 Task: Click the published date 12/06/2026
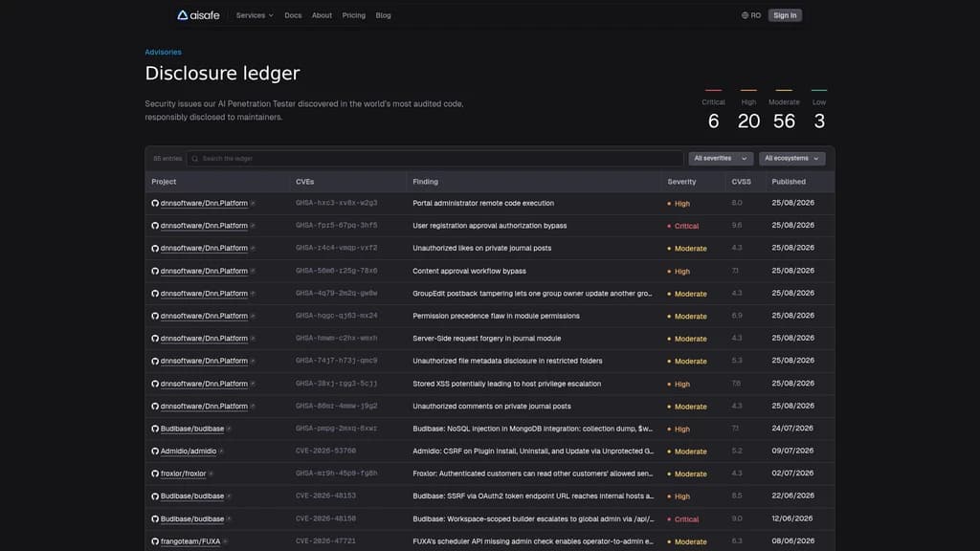[792, 518]
